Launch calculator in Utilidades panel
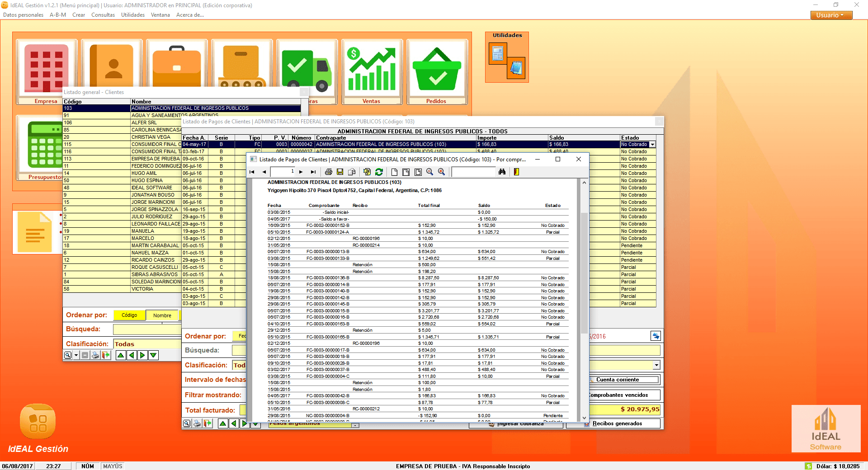 click(498, 53)
